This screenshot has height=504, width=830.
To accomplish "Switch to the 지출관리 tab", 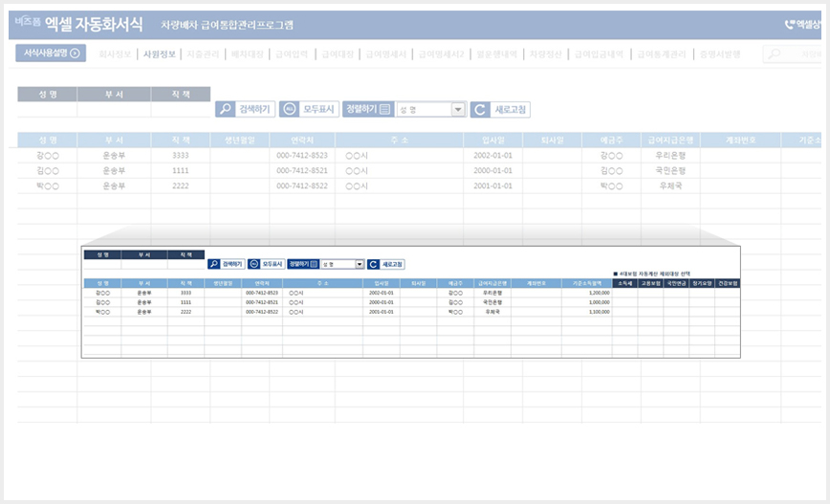I will pyautogui.click(x=204, y=54).
